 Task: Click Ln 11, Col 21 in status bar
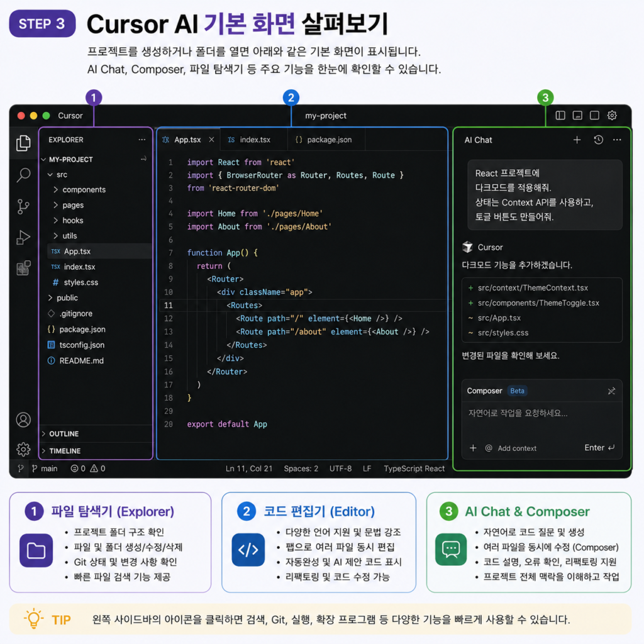click(249, 469)
